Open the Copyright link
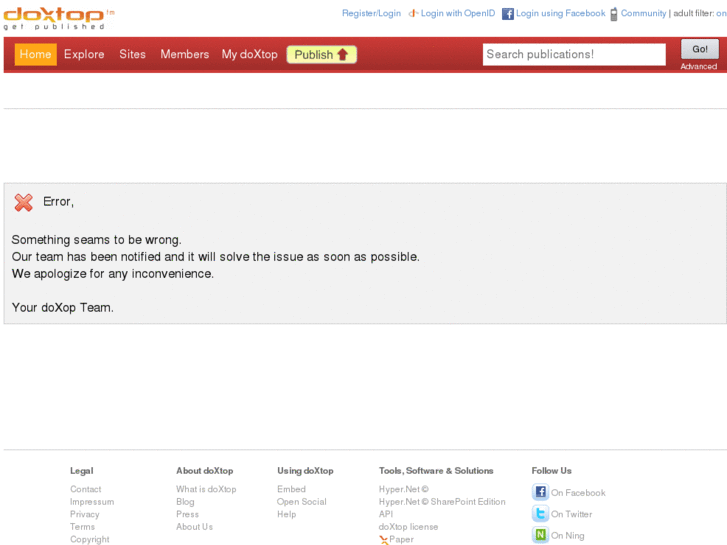This screenshot has height=545, width=727. [89, 539]
